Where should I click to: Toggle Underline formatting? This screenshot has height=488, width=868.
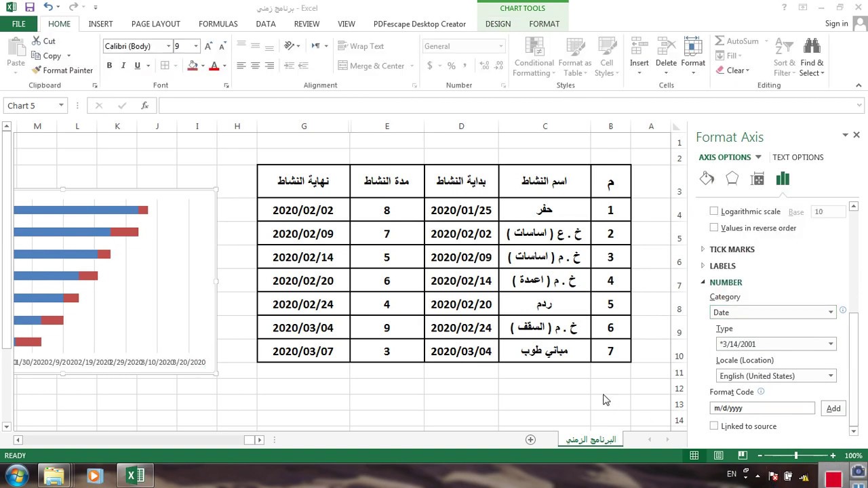pyautogui.click(x=138, y=66)
